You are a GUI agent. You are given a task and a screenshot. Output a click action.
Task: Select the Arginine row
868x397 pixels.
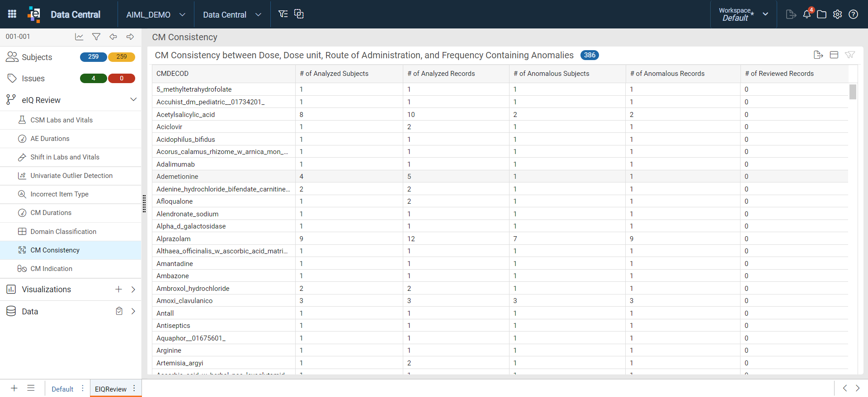(x=500, y=350)
